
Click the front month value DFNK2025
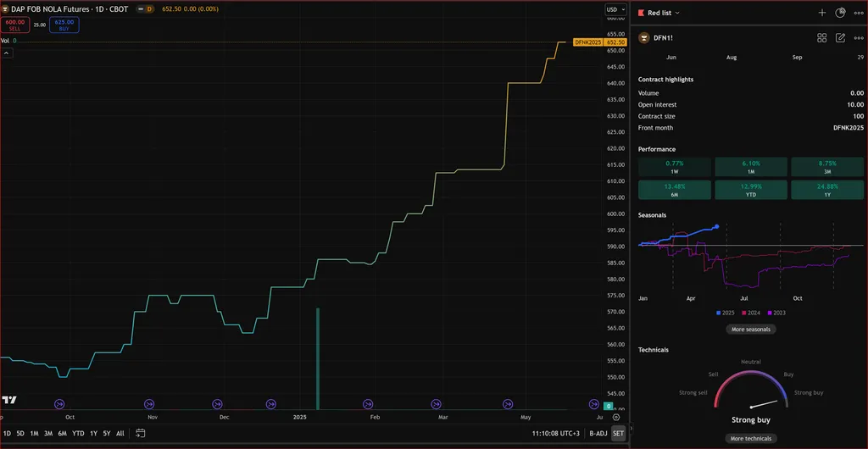pos(848,128)
